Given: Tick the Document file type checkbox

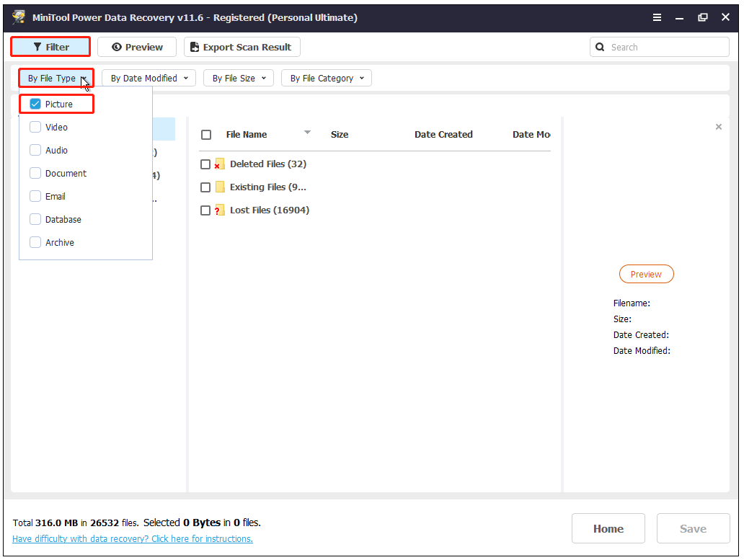Looking at the screenshot, I should [35, 173].
